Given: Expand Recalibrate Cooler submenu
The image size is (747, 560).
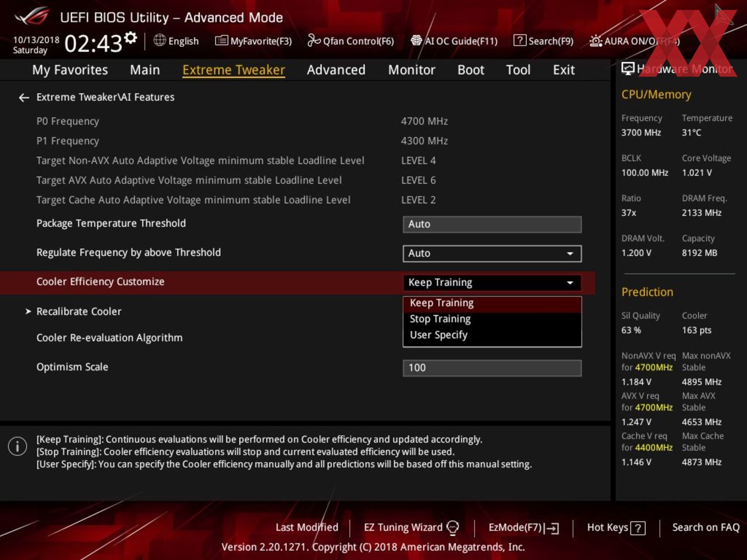Looking at the screenshot, I should (x=79, y=311).
